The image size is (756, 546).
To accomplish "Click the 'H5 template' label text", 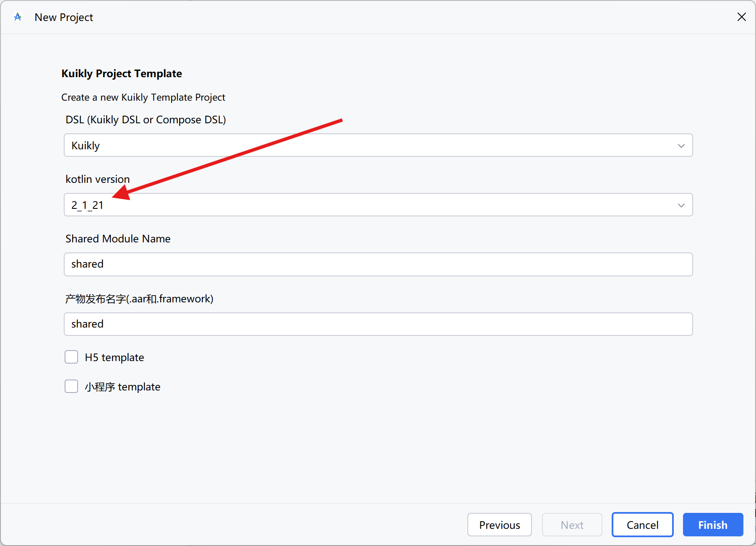I will point(114,357).
